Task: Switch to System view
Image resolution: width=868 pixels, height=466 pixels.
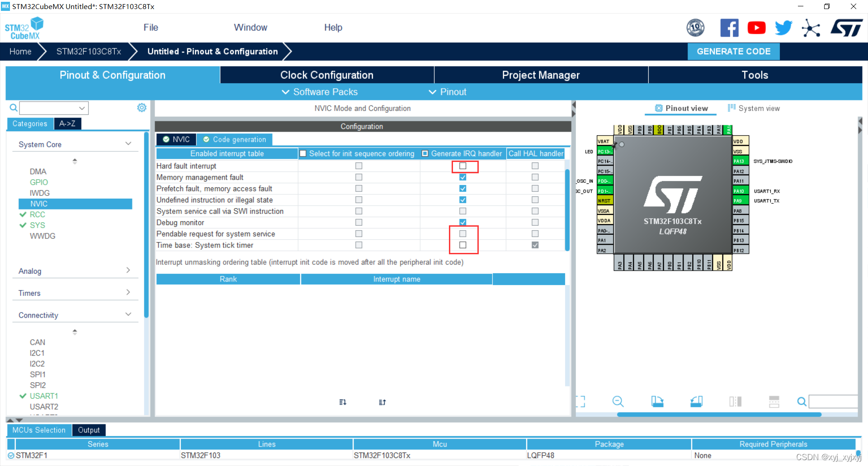Action: 754,109
